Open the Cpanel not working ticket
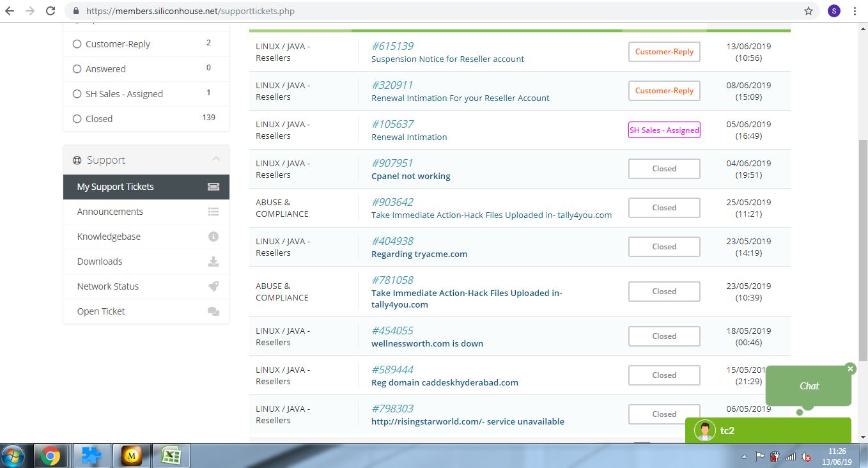This screenshot has height=468, width=868. coord(410,176)
